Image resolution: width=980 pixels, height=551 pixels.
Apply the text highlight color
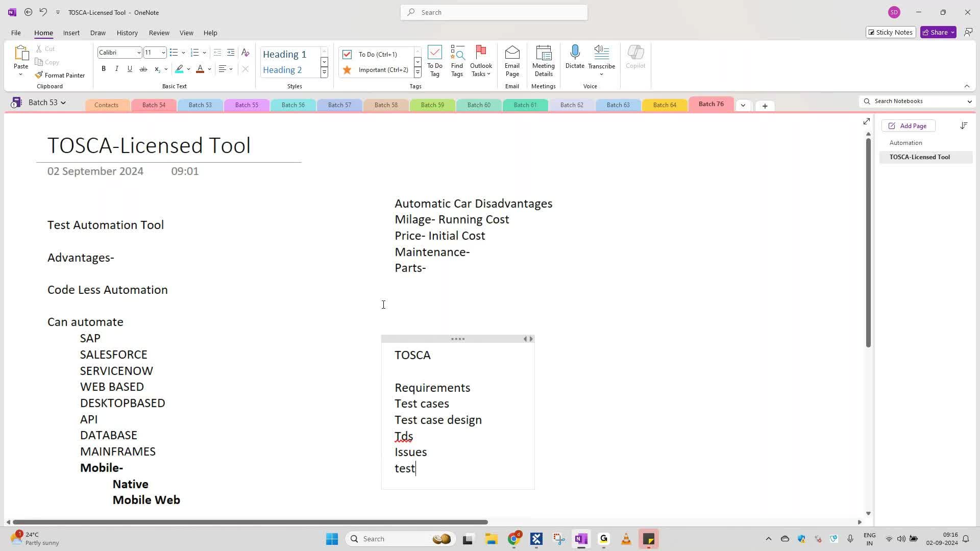[x=179, y=69]
